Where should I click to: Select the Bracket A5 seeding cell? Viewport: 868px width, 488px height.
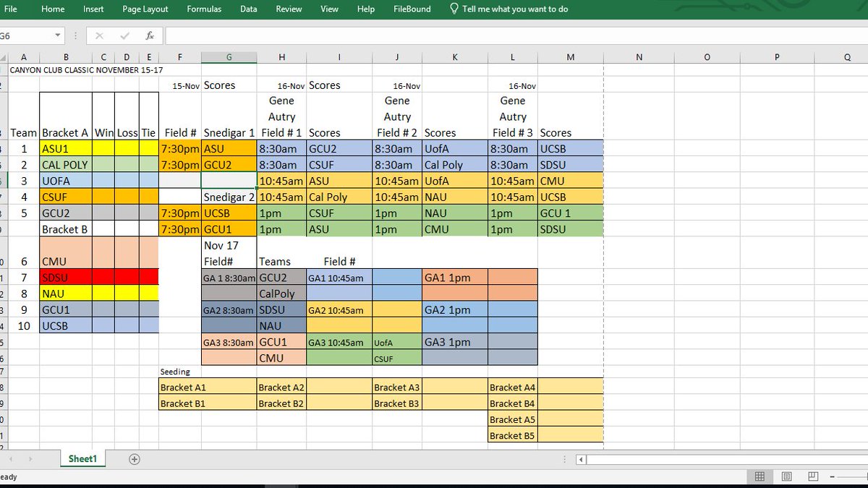[513, 419]
